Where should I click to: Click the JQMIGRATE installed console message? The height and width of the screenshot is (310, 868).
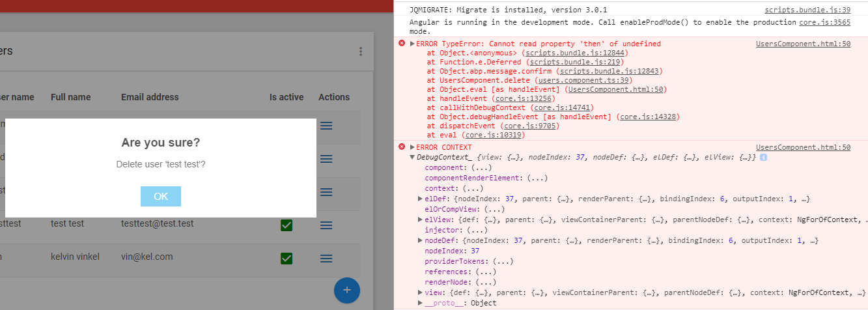508,10
